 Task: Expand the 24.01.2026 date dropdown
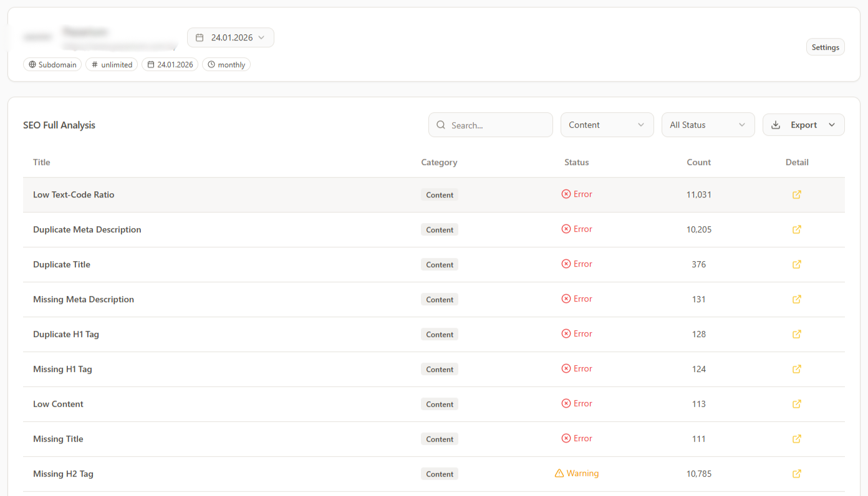pos(230,37)
